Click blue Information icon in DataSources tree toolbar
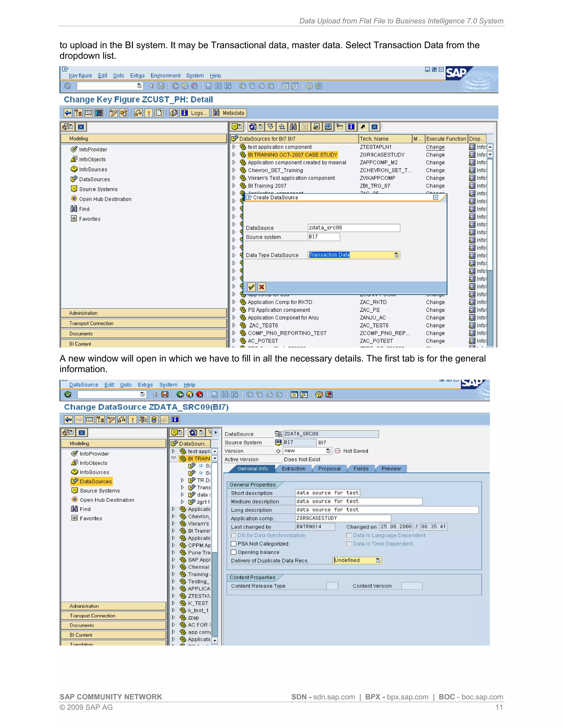This screenshot has width=563, height=728. click(x=351, y=127)
